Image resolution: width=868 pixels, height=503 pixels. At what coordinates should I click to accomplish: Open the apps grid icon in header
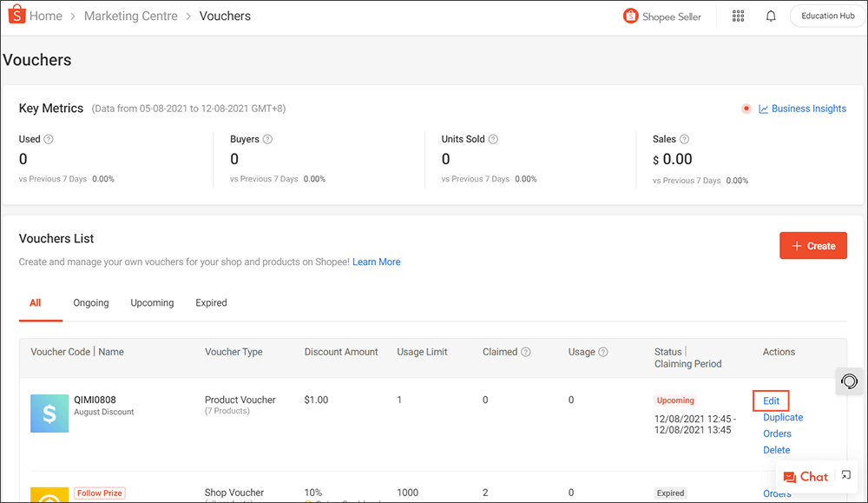click(x=738, y=16)
